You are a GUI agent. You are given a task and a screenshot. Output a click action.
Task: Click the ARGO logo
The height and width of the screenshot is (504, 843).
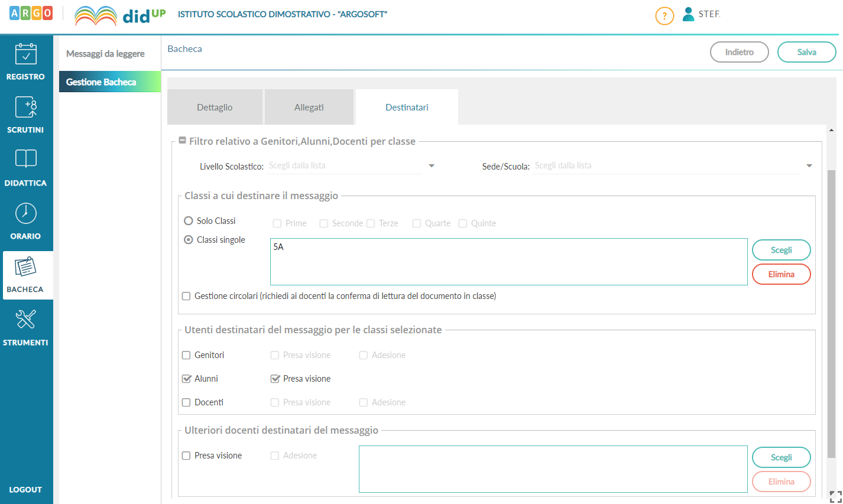point(31,13)
